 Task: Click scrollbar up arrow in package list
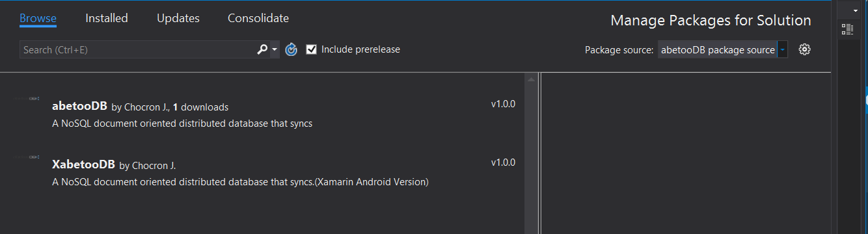point(530,79)
